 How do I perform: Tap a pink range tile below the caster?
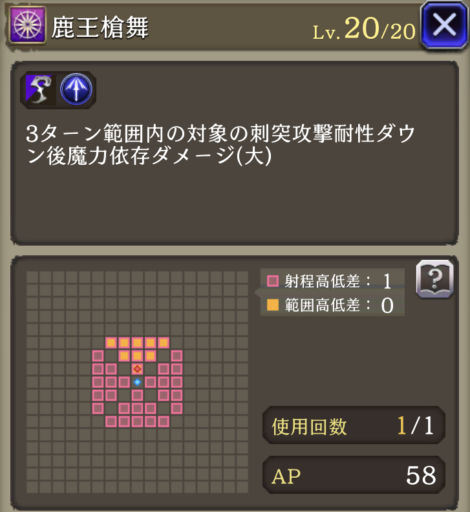(137, 395)
